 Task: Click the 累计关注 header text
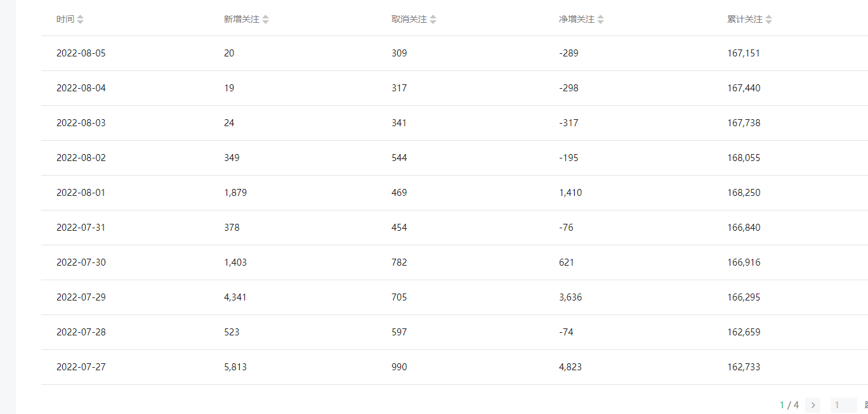[x=744, y=20]
